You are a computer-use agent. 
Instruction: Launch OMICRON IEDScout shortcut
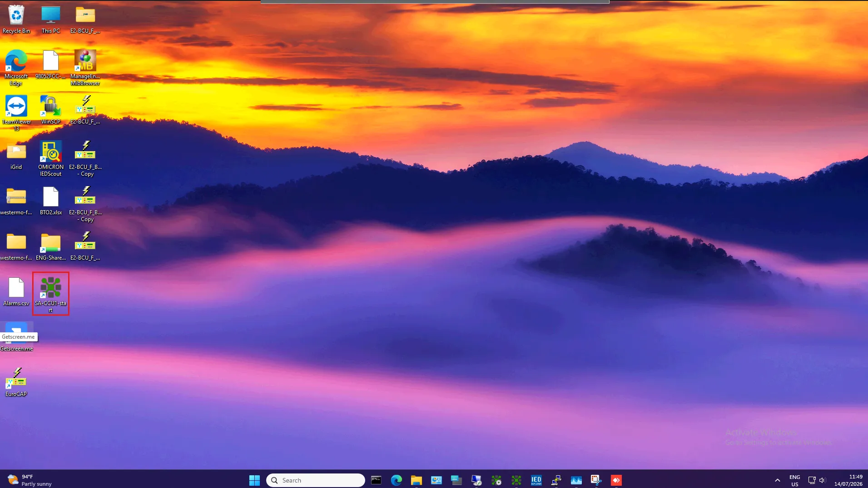pos(51,158)
